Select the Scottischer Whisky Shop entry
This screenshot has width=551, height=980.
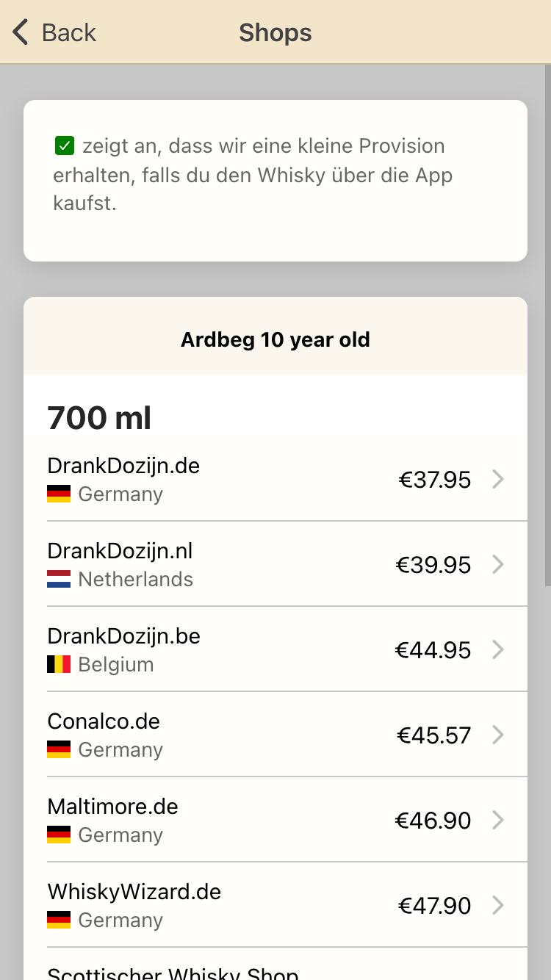coord(173,971)
